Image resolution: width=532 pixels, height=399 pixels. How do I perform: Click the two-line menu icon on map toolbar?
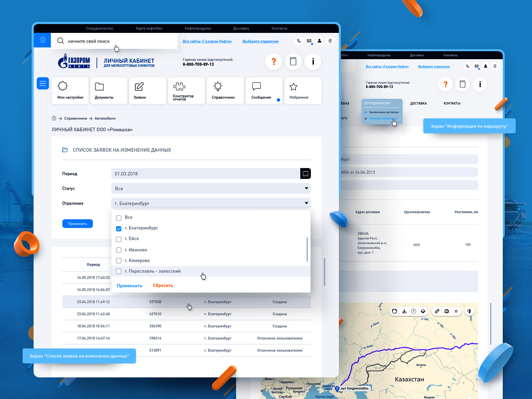click(x=456, y=311)
